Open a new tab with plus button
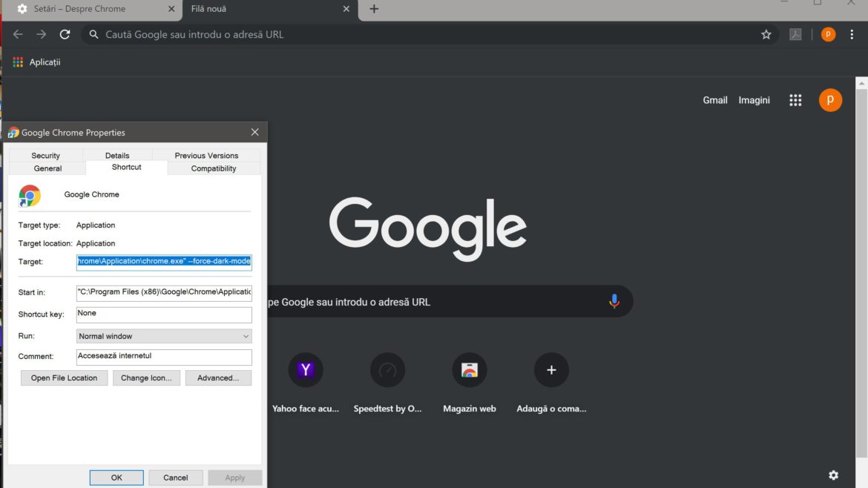The image size is (868, 488). point(374,9)
